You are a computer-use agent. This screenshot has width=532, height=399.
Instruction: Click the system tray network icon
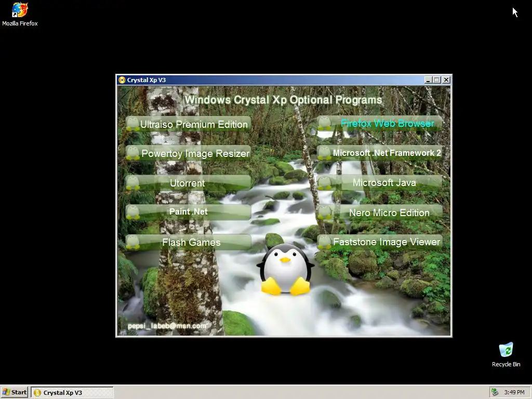(495, 392)
